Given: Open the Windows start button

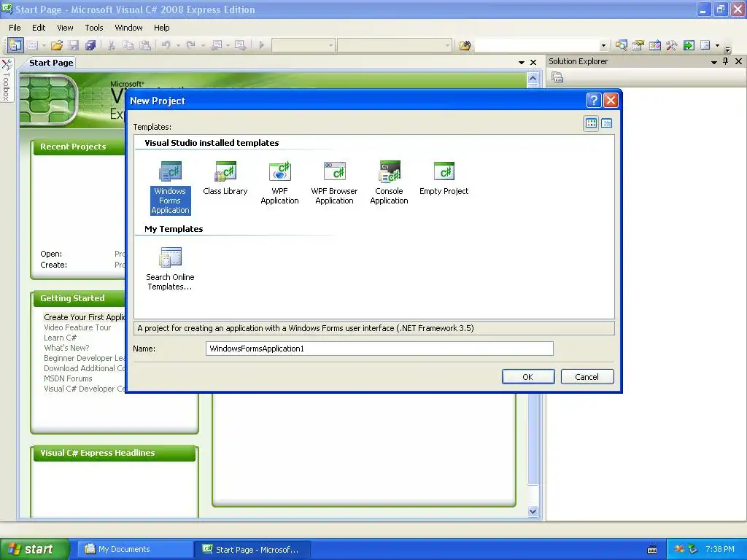Looking at the screenshot, I should (x=35, y=550).
